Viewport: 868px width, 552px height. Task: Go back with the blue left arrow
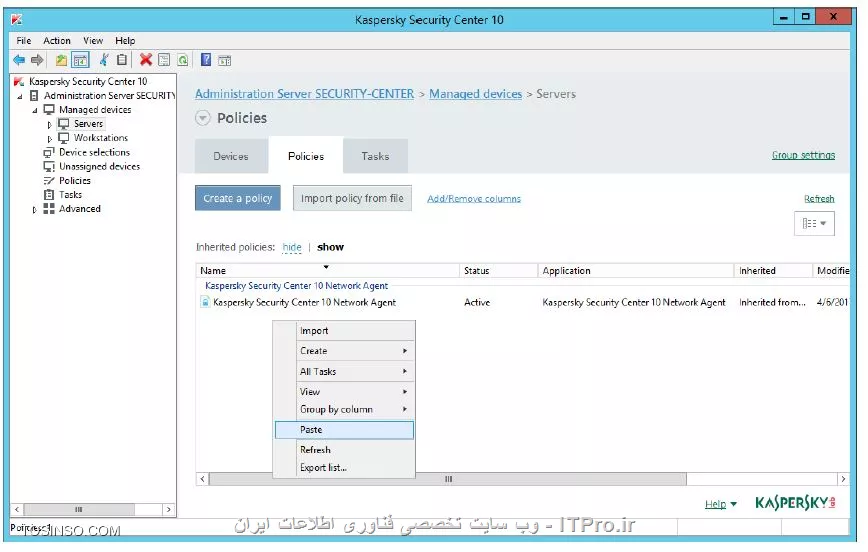coord(19,60)
